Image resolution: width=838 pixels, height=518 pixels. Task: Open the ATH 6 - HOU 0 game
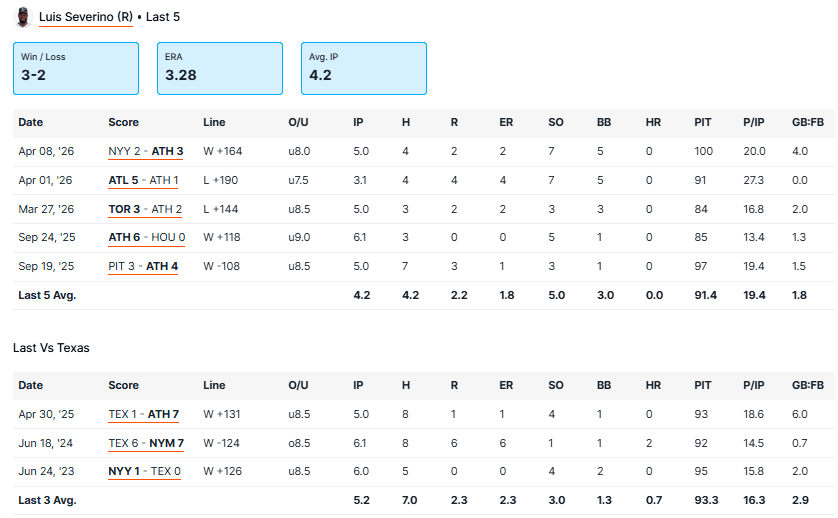(x=146, y=238)
